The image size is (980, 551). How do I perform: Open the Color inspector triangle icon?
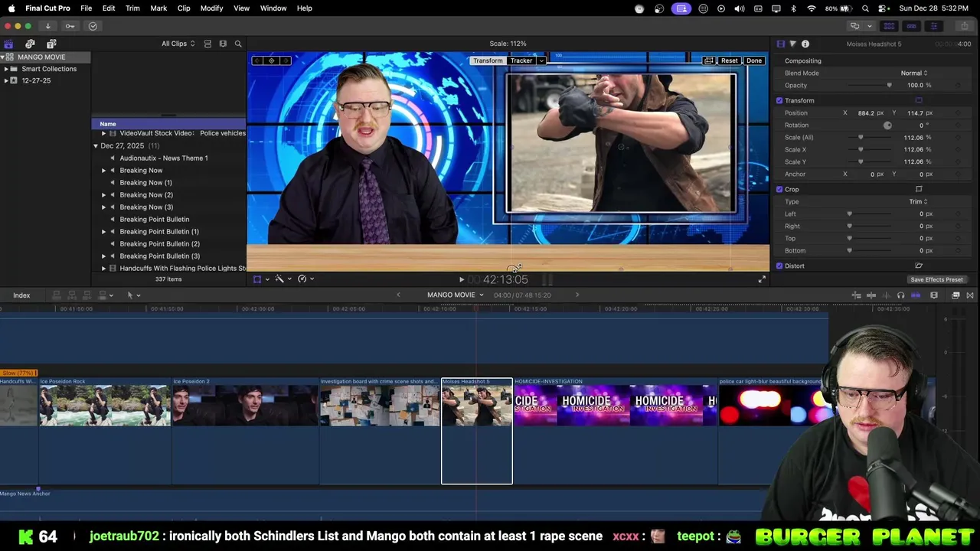point(792,44)
